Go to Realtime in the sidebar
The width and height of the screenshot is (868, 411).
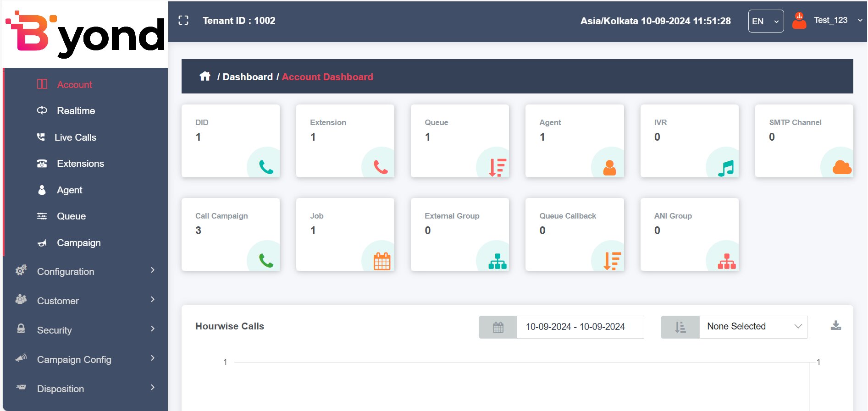[x=76, y=111]
